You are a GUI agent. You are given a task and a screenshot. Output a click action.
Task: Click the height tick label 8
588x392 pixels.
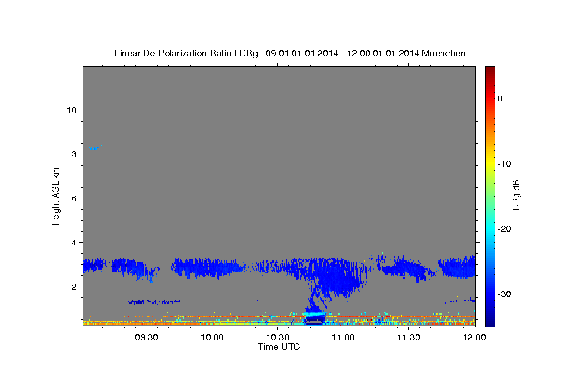74,154
